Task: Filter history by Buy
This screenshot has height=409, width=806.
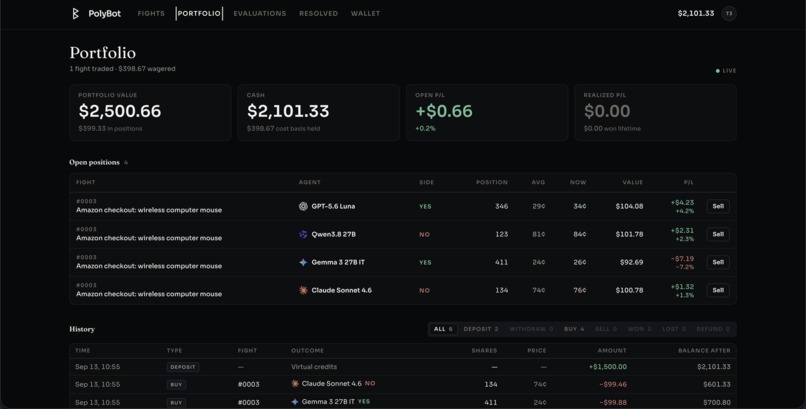Action: point(574,329)
